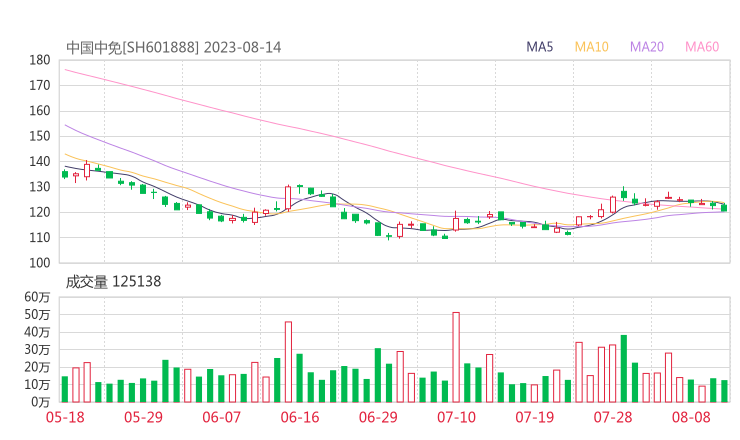The height and width of the screenshot is (440, 740).
Task: Click the 130 price axis label
Action: 40,187
